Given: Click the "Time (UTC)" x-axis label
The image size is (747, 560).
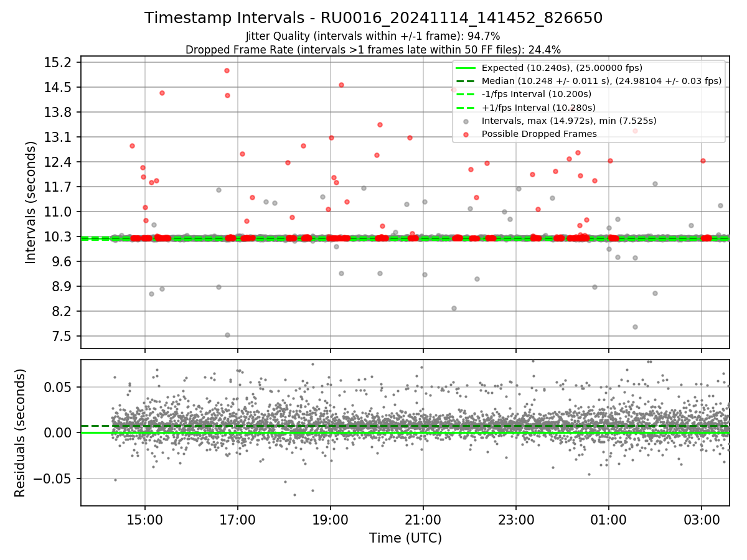Looking at the screenshot, I should click(405, 538).
